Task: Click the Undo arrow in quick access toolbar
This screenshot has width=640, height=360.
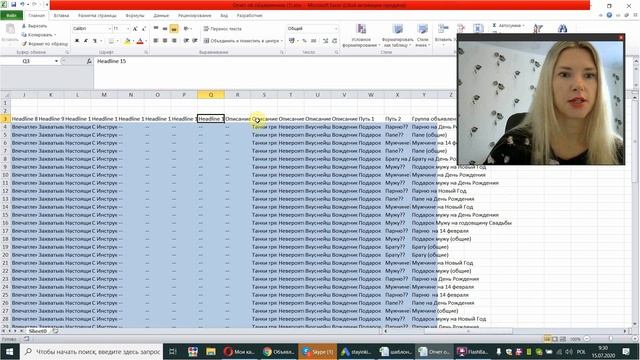Action: [22, 5]
